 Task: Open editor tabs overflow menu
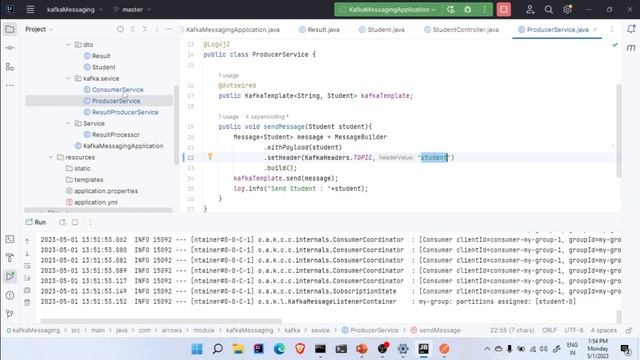point(611,29)
